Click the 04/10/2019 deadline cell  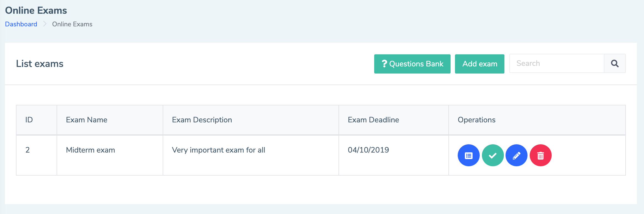click(368, 150)
